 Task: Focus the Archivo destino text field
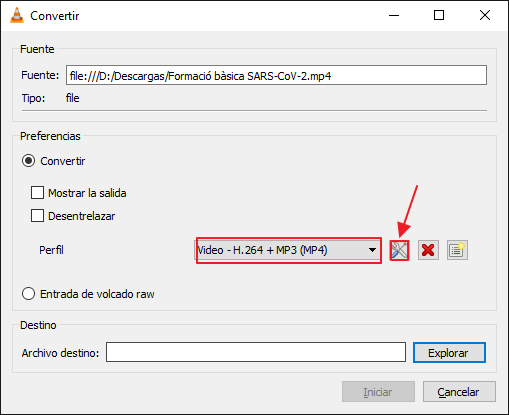point(256,352)
